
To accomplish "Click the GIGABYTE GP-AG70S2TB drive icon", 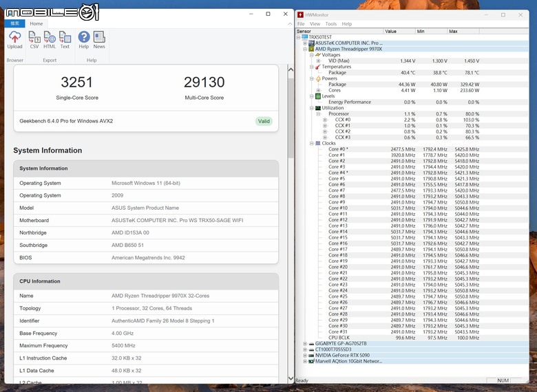I will coord(311,343).
